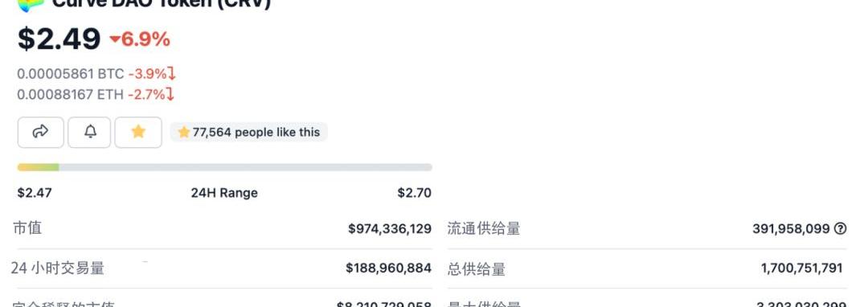
Task: Click the 市值 market cap label
Action: [27, 228]
